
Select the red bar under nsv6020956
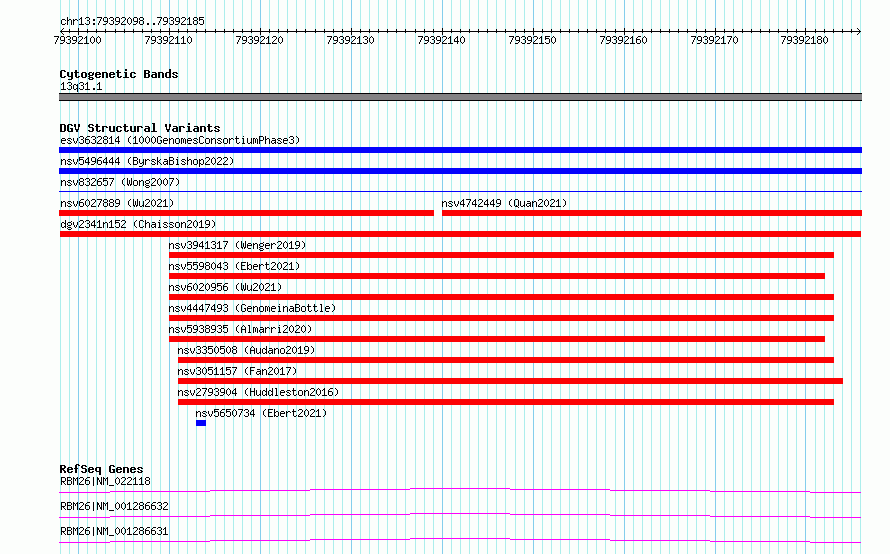click(501, 297)
